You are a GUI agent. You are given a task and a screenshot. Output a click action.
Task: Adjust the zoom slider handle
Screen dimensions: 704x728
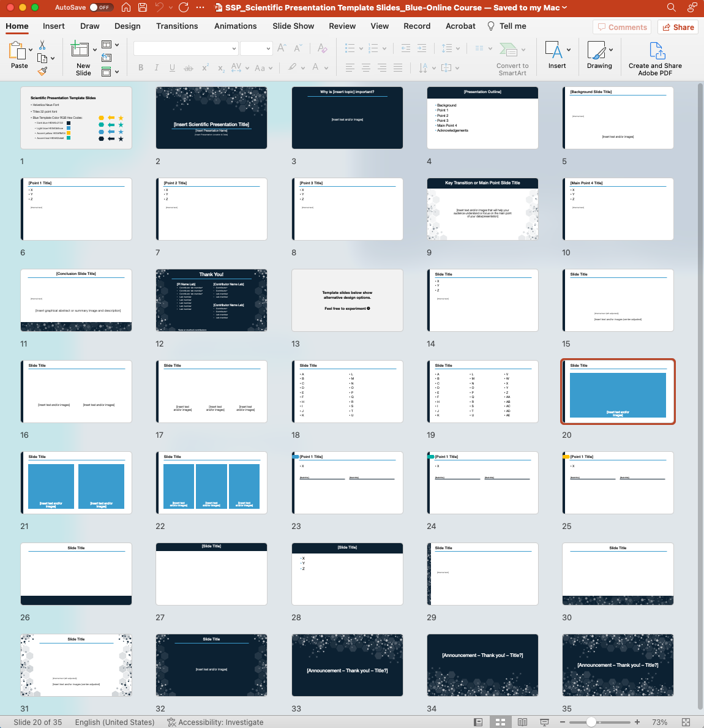click(x=591, y=722)
